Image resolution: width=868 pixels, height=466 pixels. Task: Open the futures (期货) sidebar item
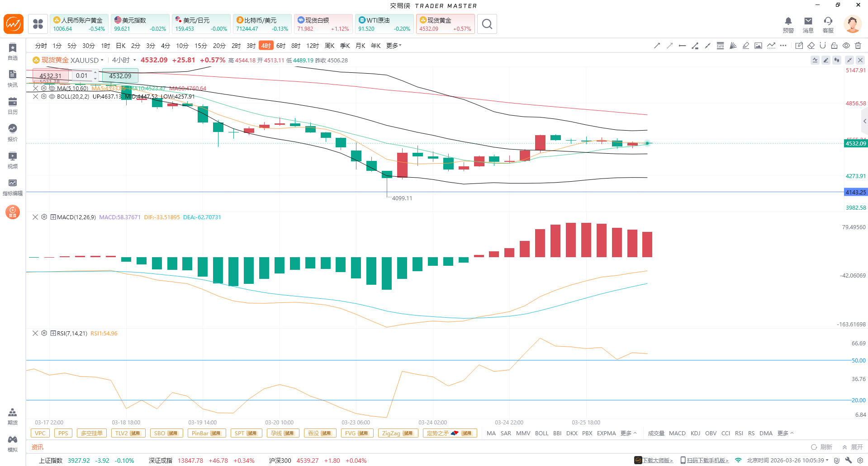pos(13,416)
